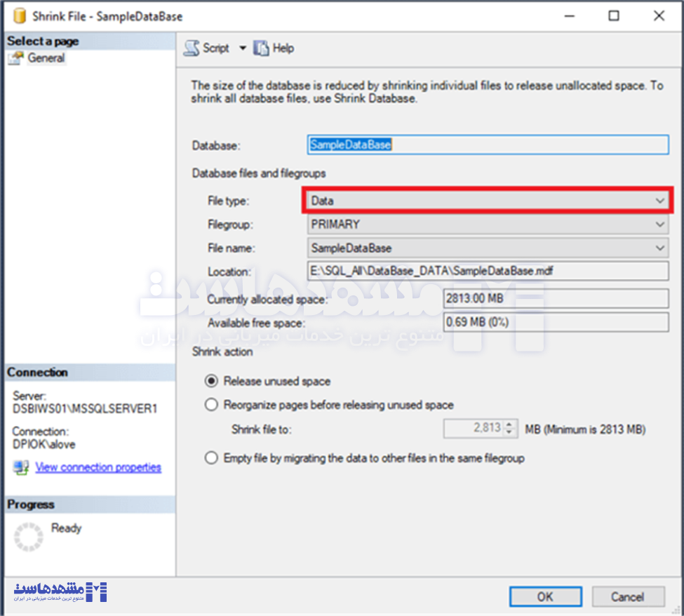
Task: Choose Empty file by migrating data option
Action: tap(211, 458)
